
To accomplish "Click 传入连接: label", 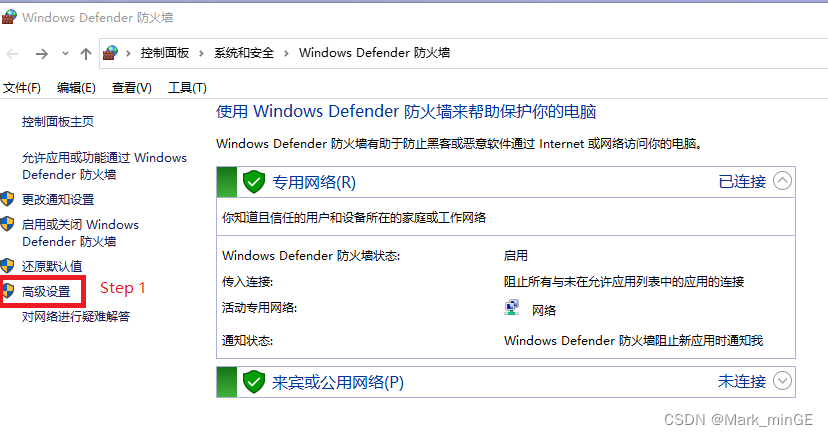I will click(x=247, y=282).
